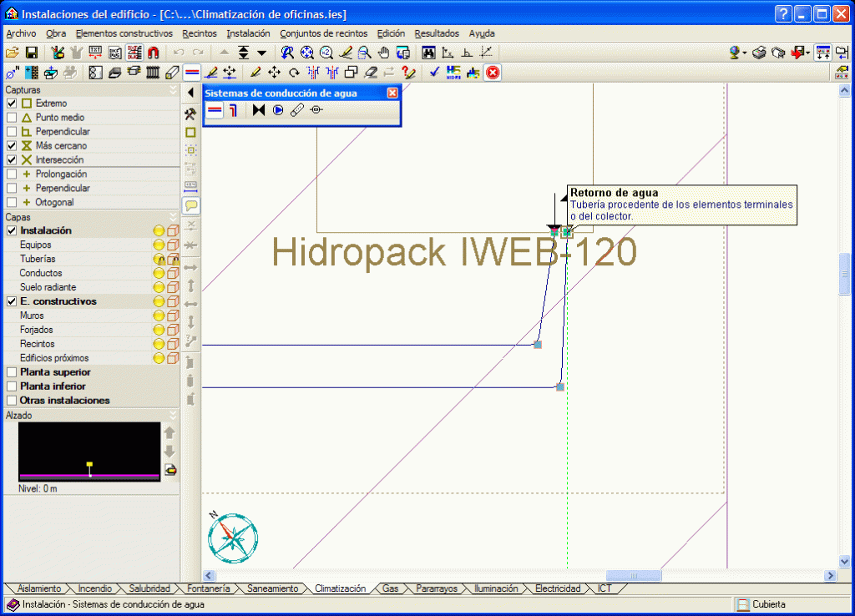This screenshot has width=855, height=616.
Task: Click the red circle X cancel icon
Action: pyautogui.click(x=493, y=73)
